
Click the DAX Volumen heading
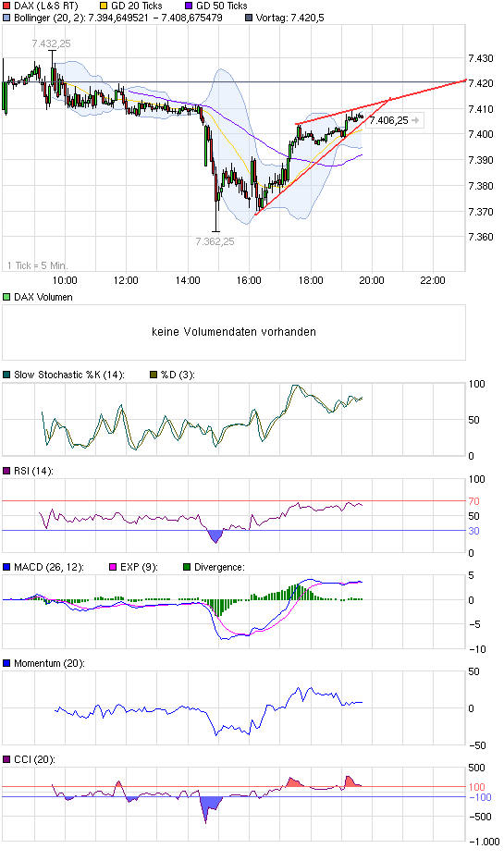pos(43,297)
